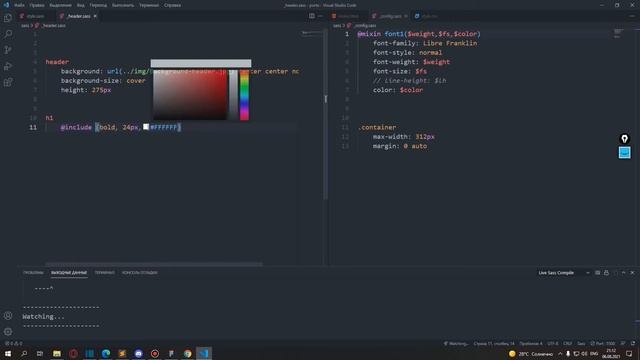Viewport: 640px width, 360px height.
Task: Open the File menu
Action: [19, 5]
